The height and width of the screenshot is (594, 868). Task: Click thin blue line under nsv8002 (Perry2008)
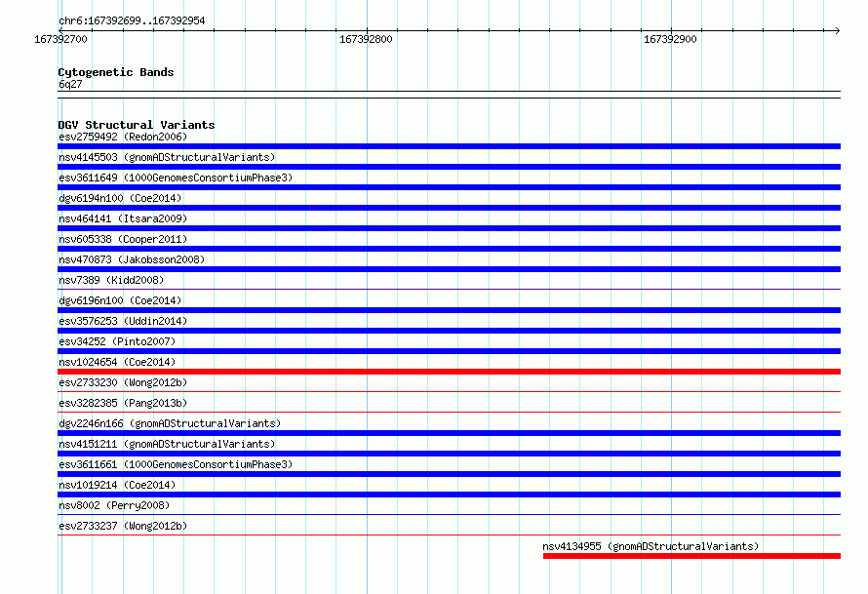point(449,514)
